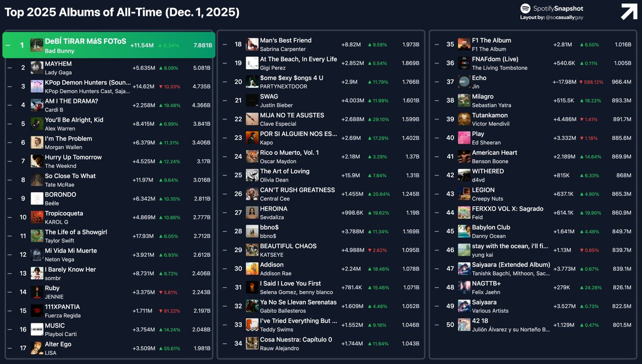Click the layout credit @socasuallygay
The height and width of the screenshot is (364, 642).
coord(564,18)
